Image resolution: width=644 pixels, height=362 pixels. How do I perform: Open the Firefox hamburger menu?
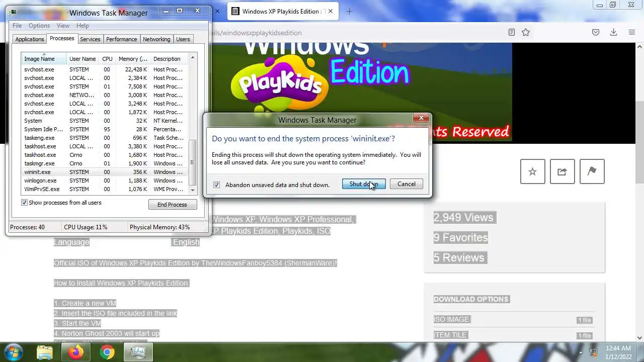[x=632, y=32]
